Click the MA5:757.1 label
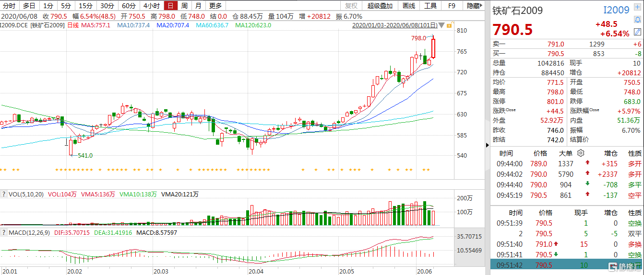This screenshot has width=644, height=275. point(95,25)
